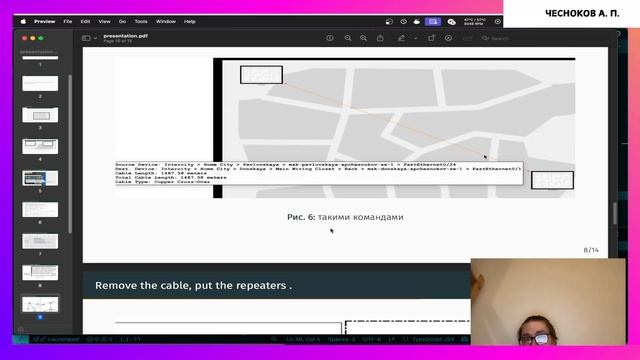Click the remote indicator at status bar left end
Screen dimensions: 640x360
pos(20,339)
